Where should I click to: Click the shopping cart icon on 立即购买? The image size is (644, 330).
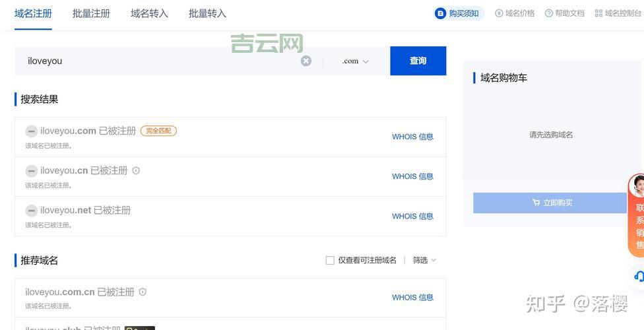536,203
